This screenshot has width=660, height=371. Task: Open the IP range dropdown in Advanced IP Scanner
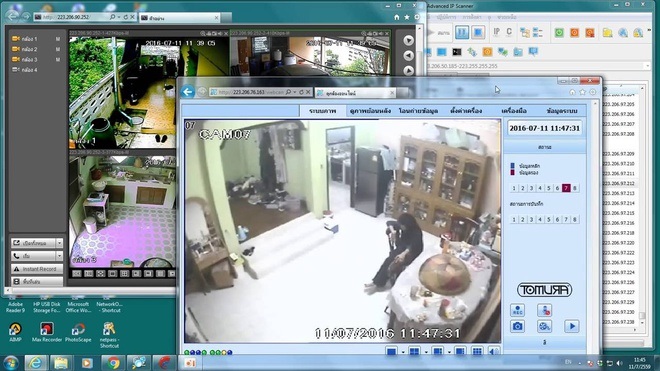click(647, 66)
